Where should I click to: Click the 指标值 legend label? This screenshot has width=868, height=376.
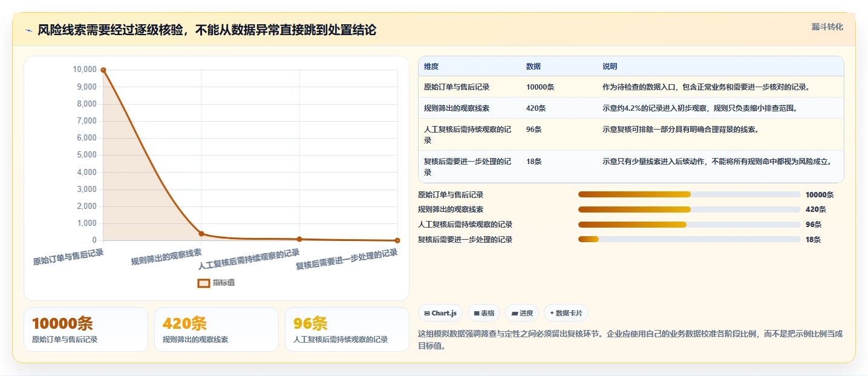(224, 283)
